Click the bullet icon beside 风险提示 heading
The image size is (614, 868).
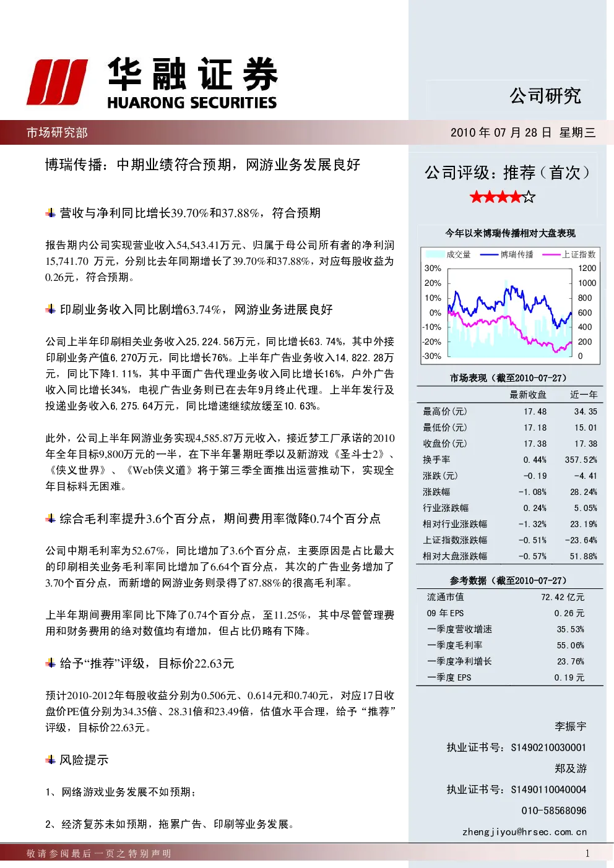pyautogui.click(x=51, y=759)
